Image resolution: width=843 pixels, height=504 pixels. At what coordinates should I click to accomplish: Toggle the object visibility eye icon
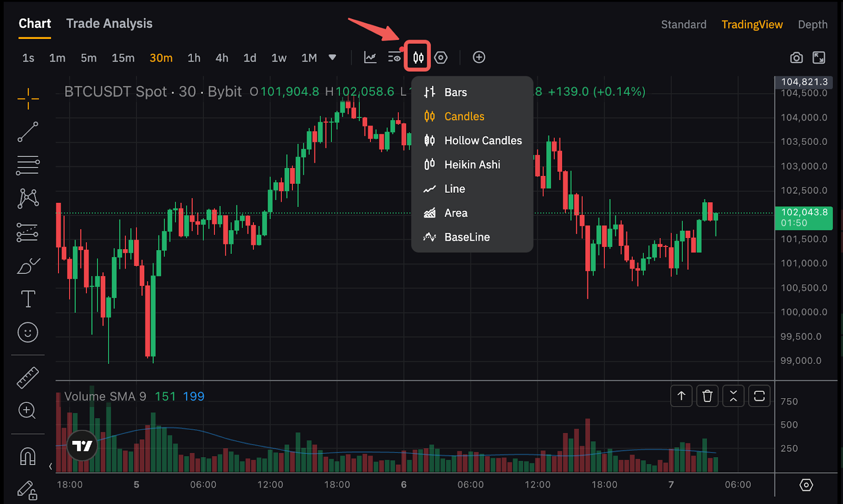pyautogui.click(x=394, y=57)
